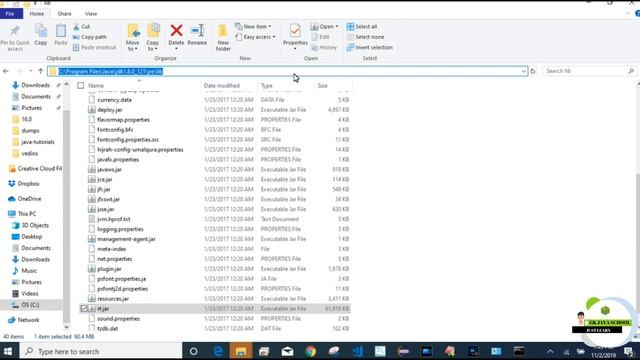The width and height of the screenshot is (640, 360).
Task: Go up one folder level arrow
Action: (40, 71)
